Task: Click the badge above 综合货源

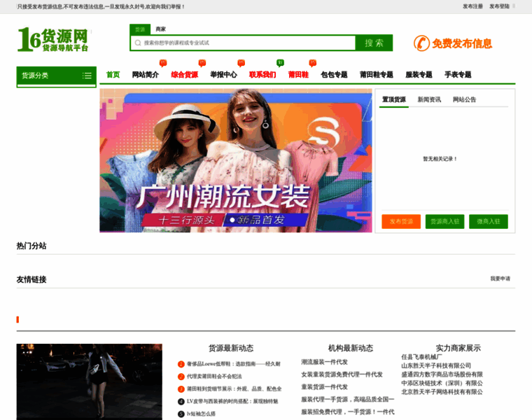Action: 202,63
